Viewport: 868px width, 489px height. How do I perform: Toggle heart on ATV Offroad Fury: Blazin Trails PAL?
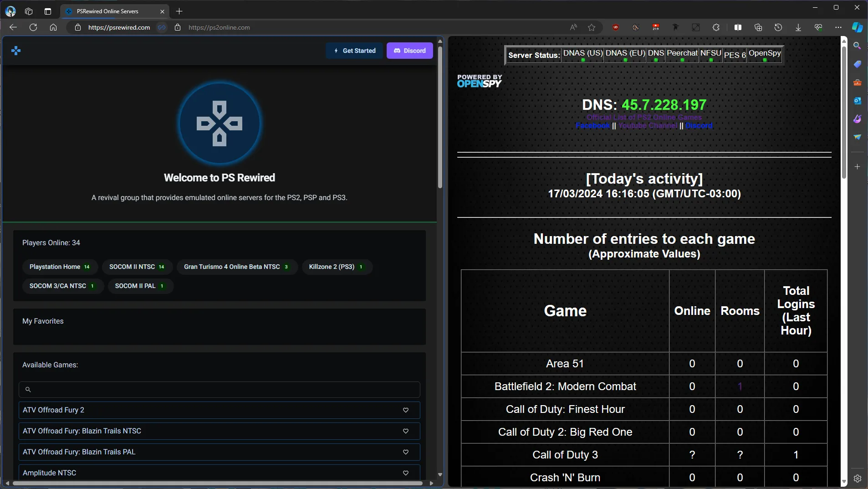[405, 452]
